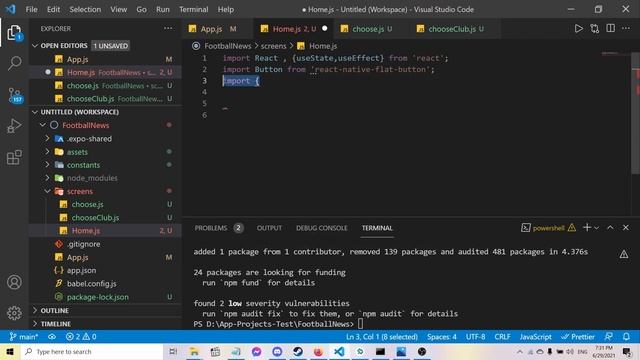Open changes compare icon in editor toolbar
Screen dimensions: 640x360
(x=595, y=29)
